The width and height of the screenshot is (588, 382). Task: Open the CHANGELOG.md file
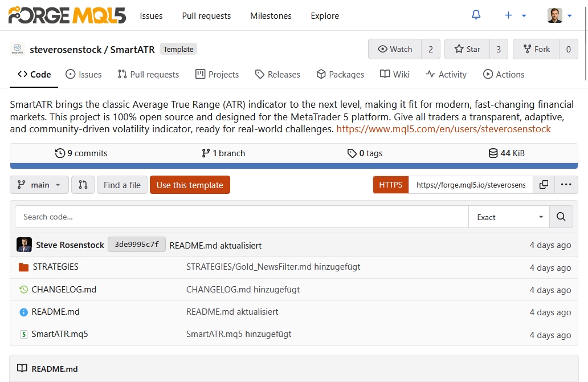tap(64, 289)
